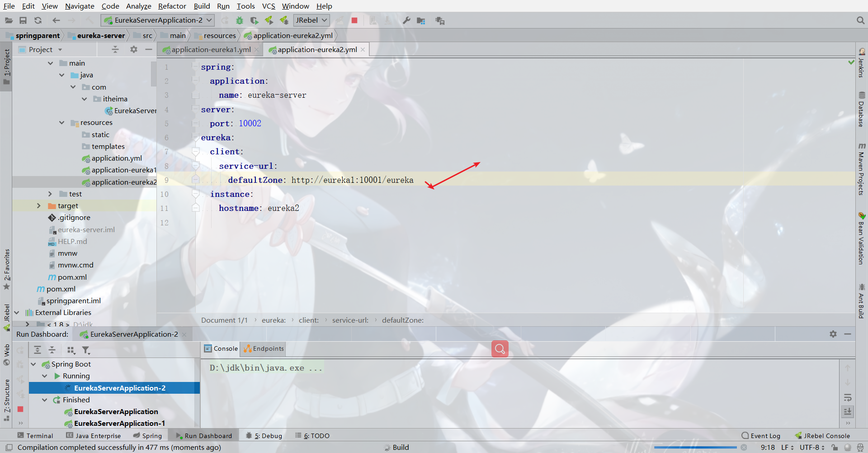Open Project panel gear settings
The height and width of the screenshot is (453, 868).
[x=133, y=49]
